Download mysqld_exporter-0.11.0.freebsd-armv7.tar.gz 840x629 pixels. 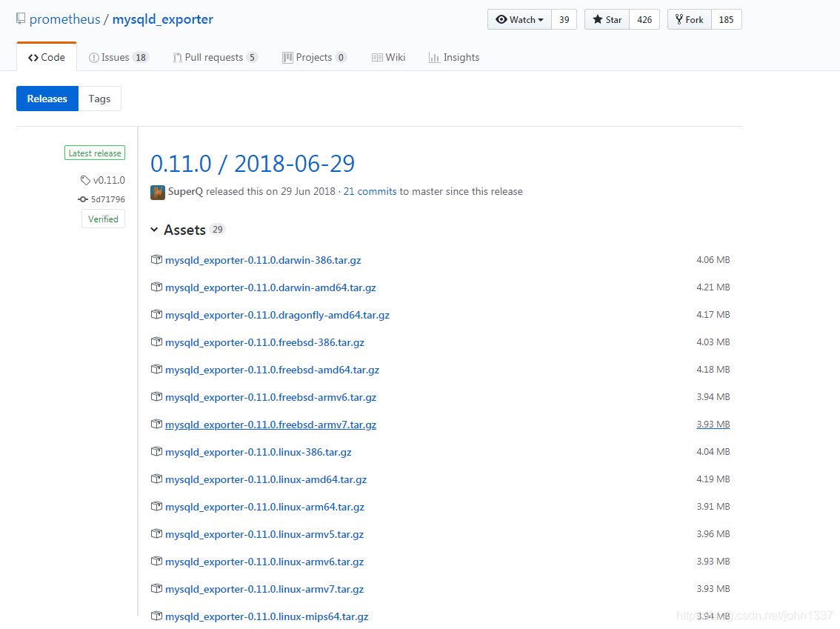(271, 425)
